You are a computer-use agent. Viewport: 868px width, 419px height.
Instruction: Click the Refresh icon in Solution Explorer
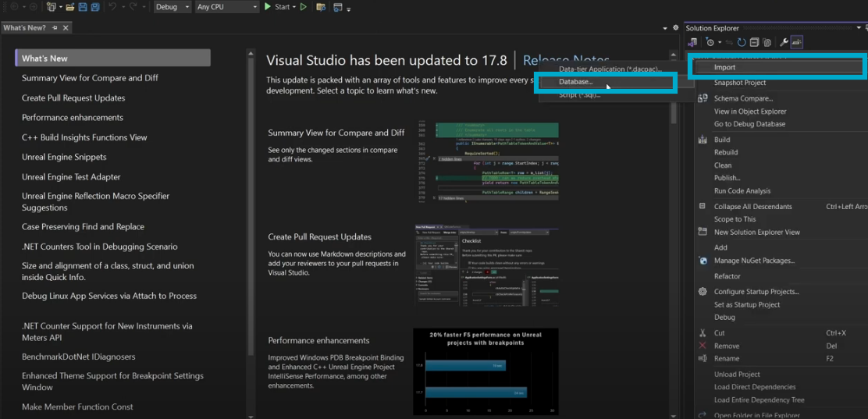742,42
